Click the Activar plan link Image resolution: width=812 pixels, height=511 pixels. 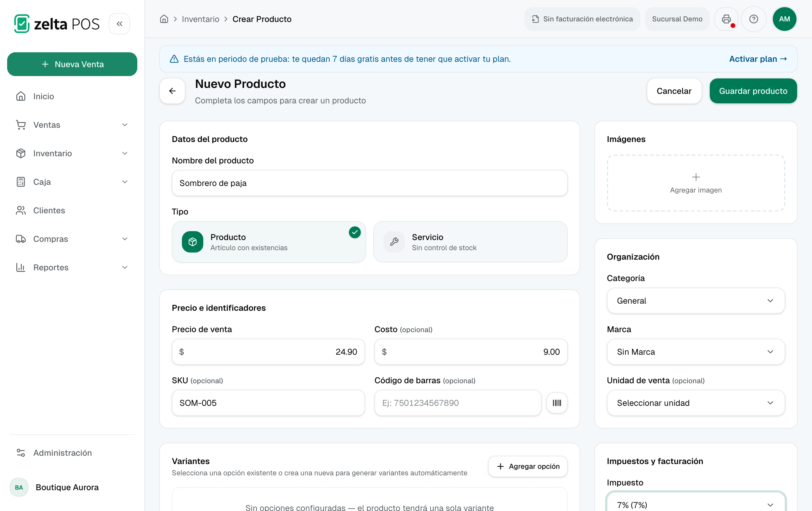pos(758,59)
